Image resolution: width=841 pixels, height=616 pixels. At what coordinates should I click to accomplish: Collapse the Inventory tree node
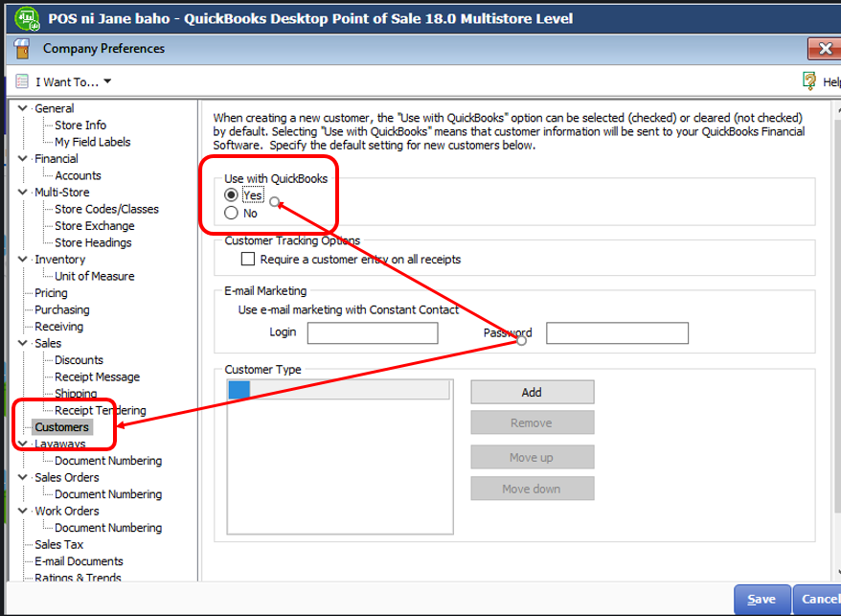pyautogui.click(x=23, y=259)
